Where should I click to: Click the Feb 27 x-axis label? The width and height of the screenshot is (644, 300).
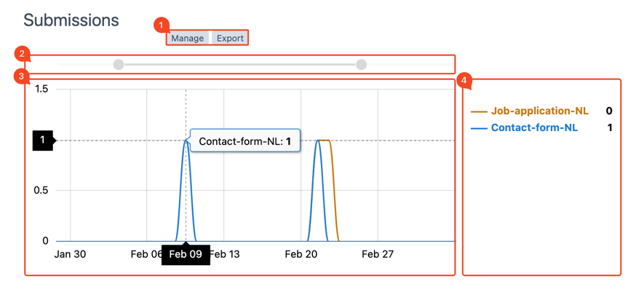pyautogui.click(x=378, y=254)
